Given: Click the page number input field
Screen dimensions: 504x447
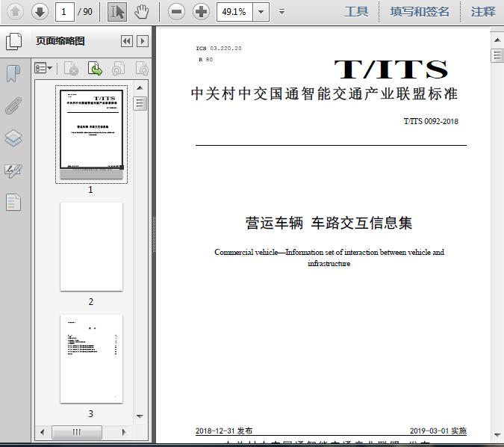Looking at the screenshot, I should (x=65, y=12).
